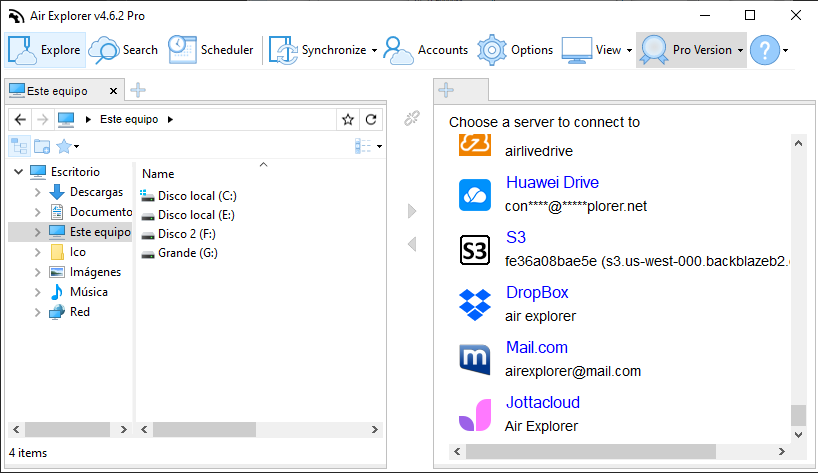The image size is (818, 473).
Task: Expand the Música tree node
Action: click(x=37, y=292)
